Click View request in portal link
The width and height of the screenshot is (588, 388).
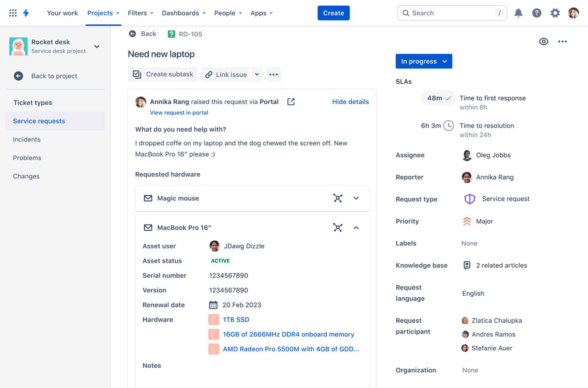tap(179, 113)
